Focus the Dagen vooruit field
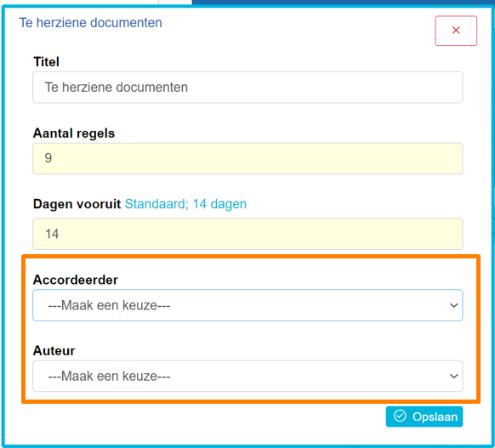This screenshot has width=495, height=448. [247, 234]
